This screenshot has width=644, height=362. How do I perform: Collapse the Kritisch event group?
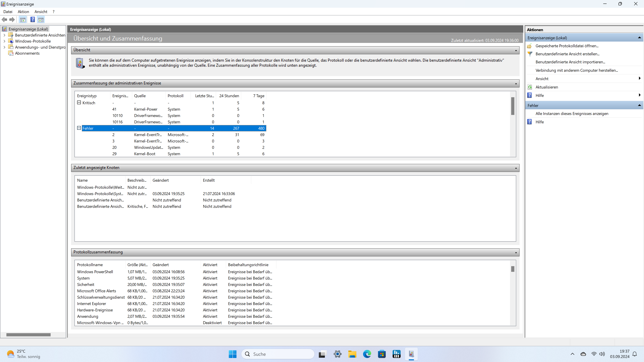click(x=79, y=102)
